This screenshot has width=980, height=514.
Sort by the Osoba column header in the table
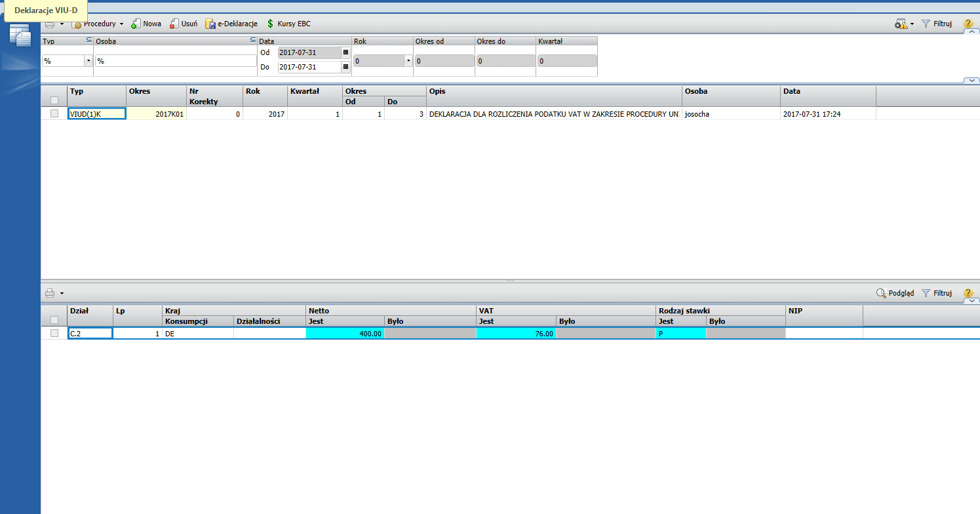coord(732,96)
